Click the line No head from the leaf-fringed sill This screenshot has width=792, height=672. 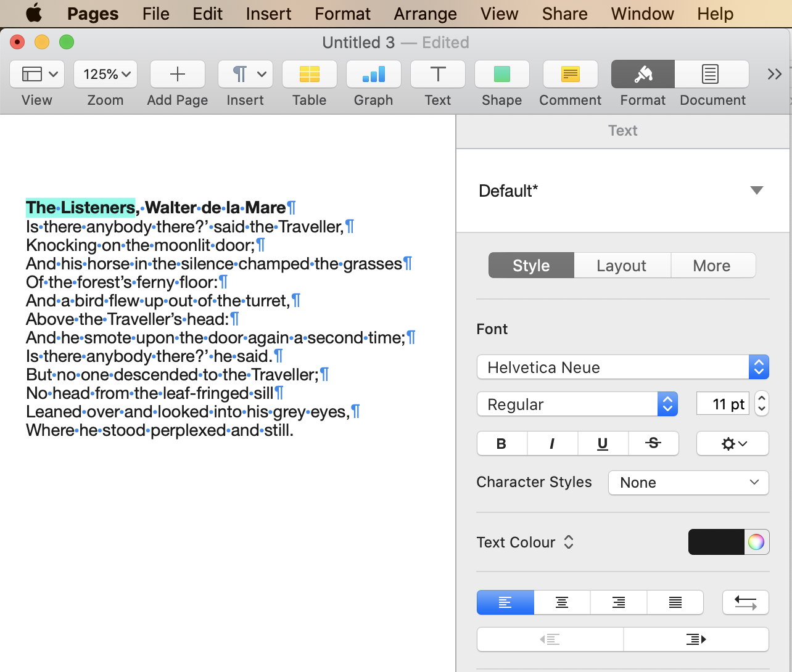coord(150,393)
